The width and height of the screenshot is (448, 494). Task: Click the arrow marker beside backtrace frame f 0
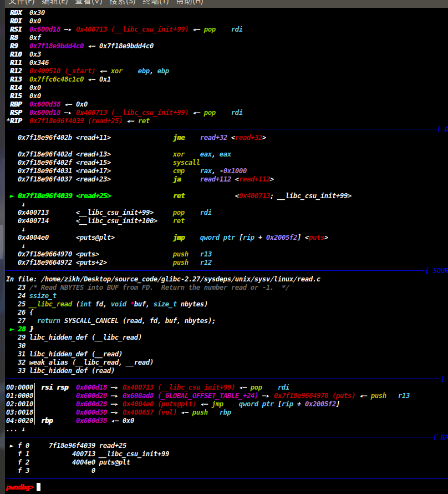coord(12,446)
